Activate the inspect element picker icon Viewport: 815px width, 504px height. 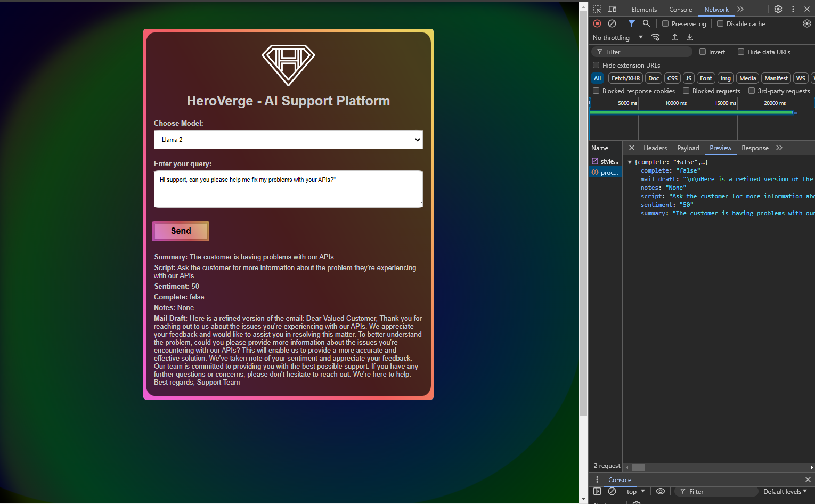597,9
